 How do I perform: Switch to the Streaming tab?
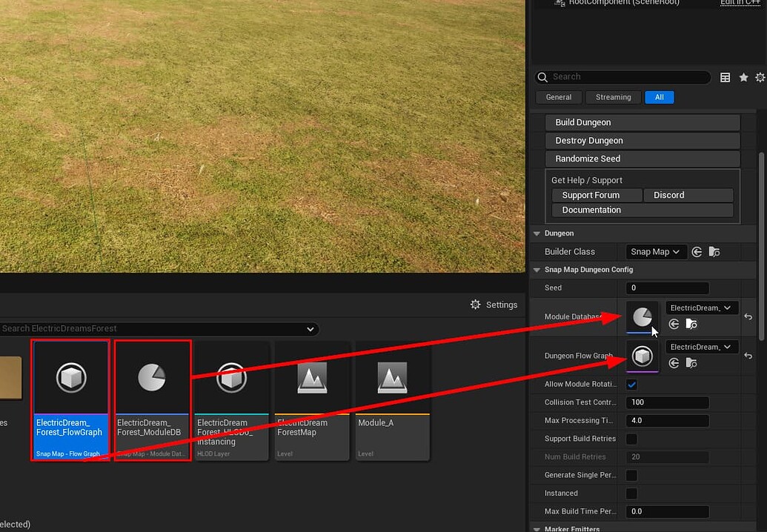pos(613,97)
